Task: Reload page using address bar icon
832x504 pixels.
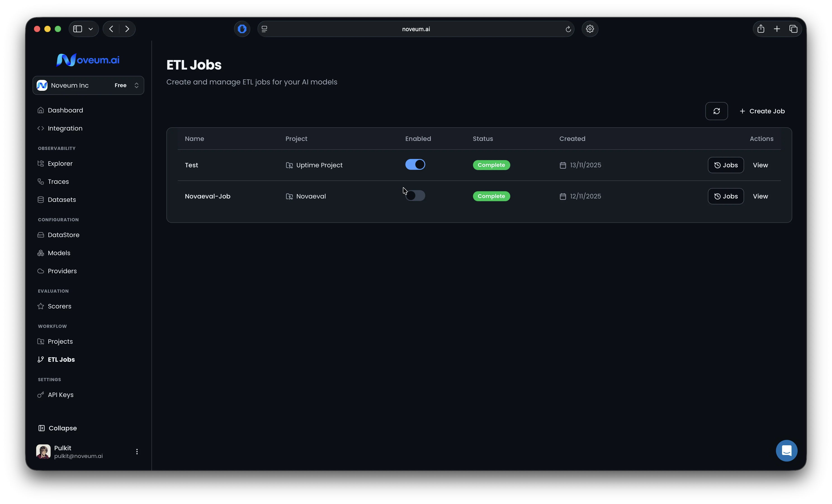Action: (x=568, y=29)
